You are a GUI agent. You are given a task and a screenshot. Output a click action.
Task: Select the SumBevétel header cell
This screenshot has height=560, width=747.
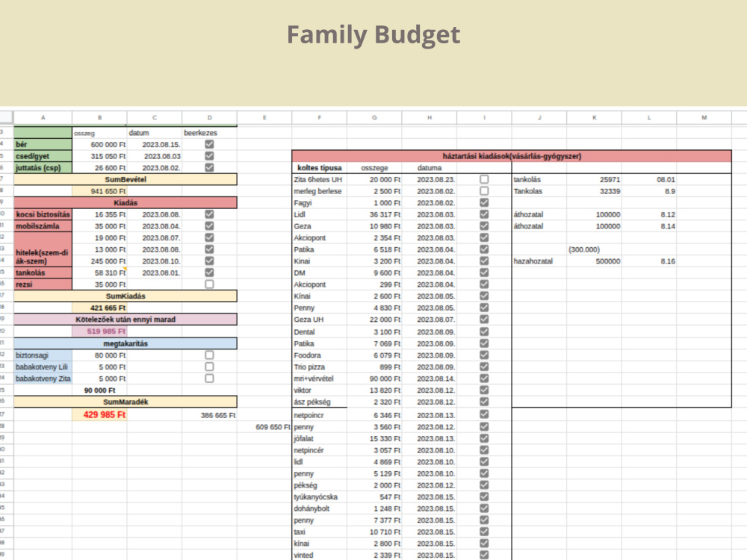pos(125,179)
